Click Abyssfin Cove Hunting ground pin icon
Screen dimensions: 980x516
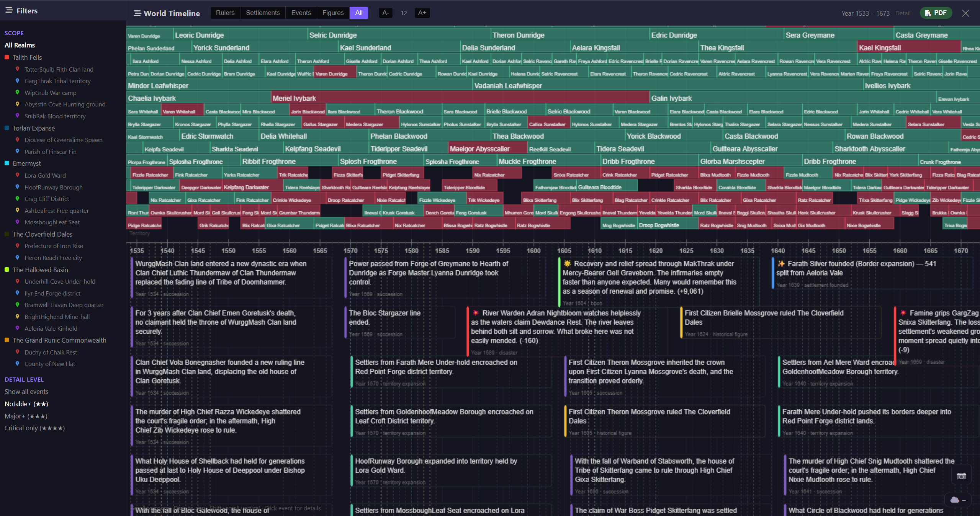coord(17,104)
